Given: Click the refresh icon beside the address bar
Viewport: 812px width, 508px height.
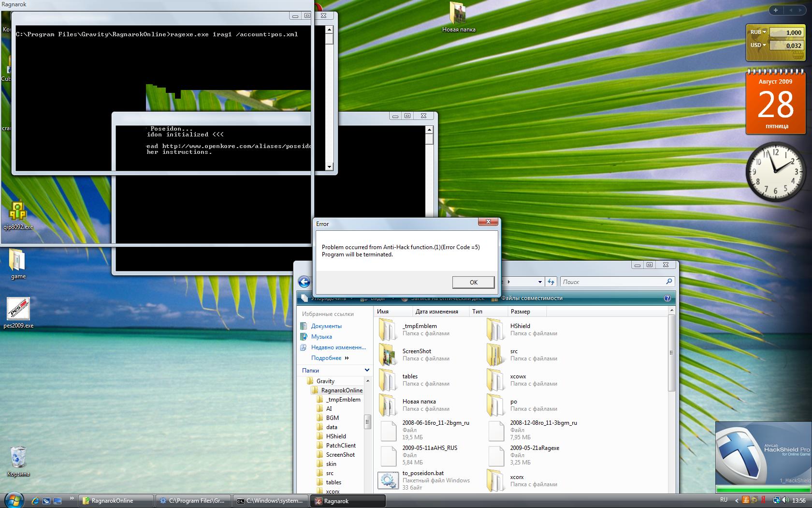Looking at the screenshot, I should 551,282.
